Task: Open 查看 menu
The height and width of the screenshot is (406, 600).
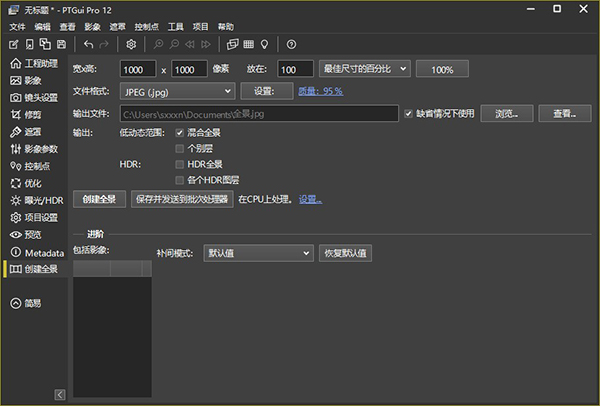Action: 67,27
